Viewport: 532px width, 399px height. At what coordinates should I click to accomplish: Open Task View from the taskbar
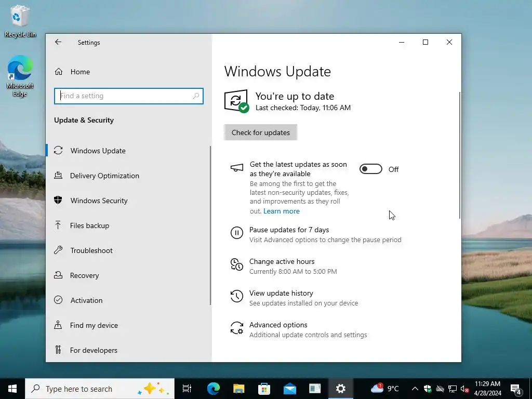(187, 389)
